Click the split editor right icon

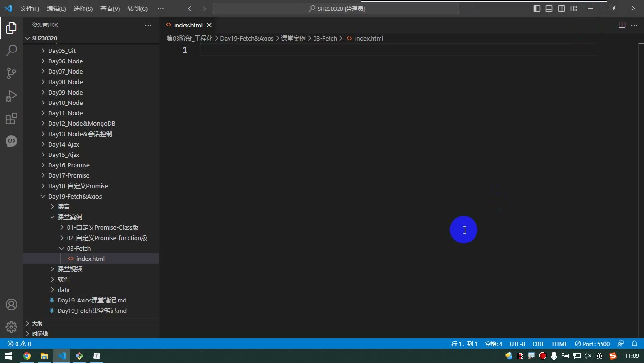point(622,25)
